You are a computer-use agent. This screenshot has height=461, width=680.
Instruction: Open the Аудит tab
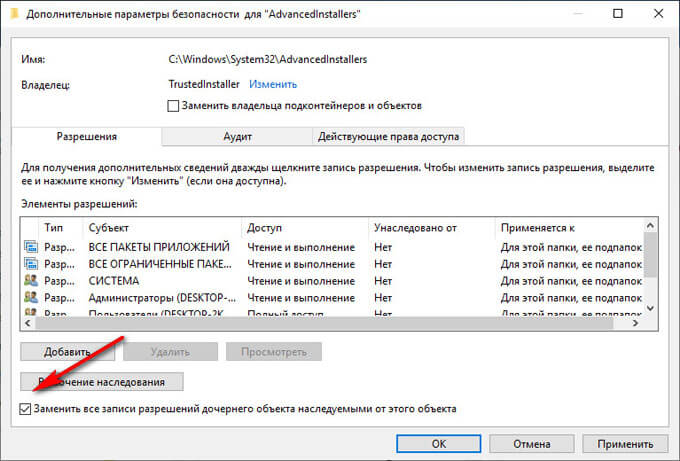click(237, 136)
